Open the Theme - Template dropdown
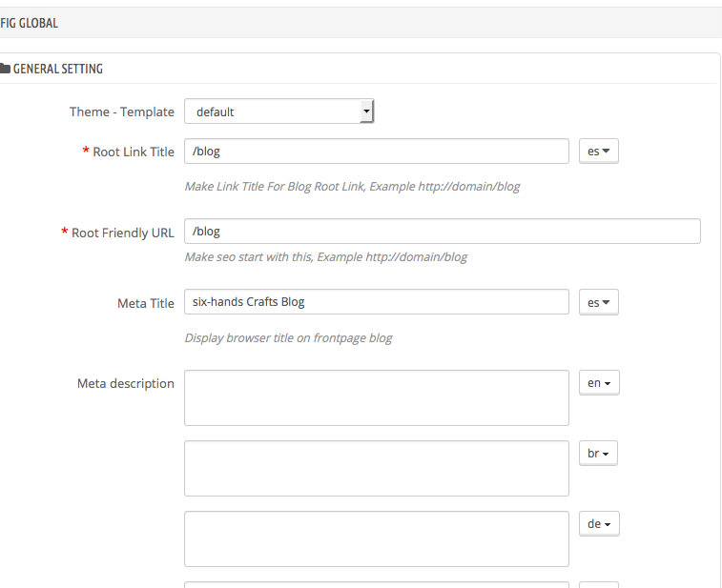This screenshot has width=722, height=588. [279, 112]
